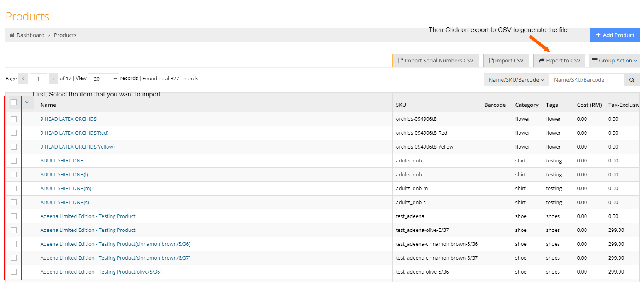Go to the previous page arrow
The height and width of the screenshot is (282, 644).
click(23, 79)
